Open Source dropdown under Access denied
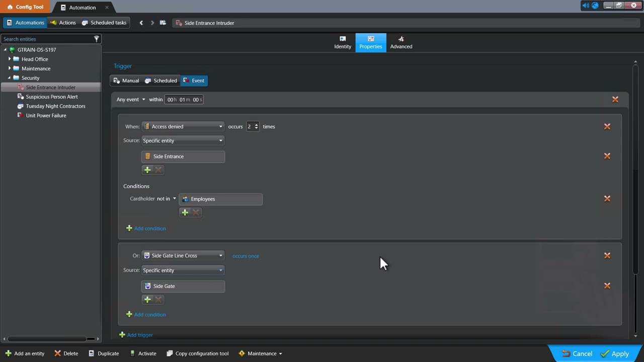The height and width of the screenshot is (362, 644). 183,141
